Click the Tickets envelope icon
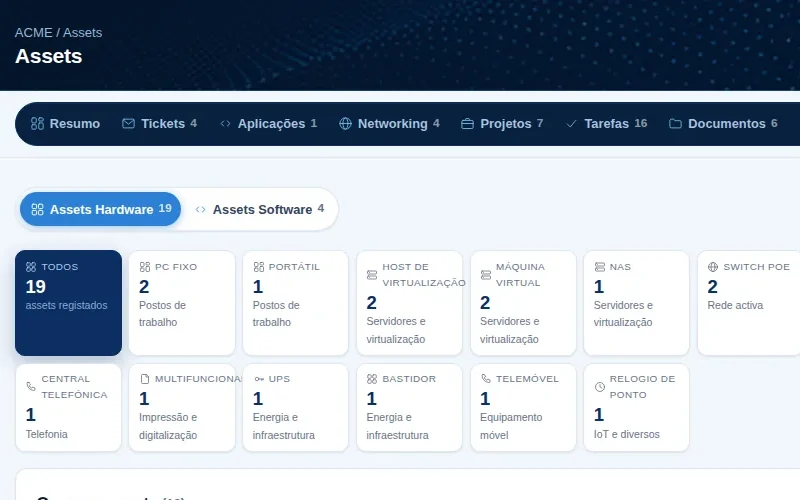The height and width of the screenshot is (500, 800). tap(129, 124)
